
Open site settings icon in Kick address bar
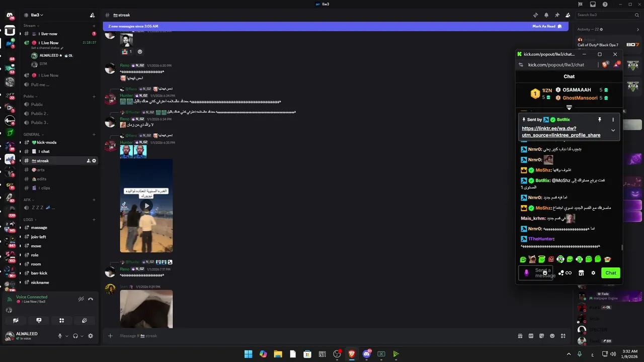tap(521, 65)
